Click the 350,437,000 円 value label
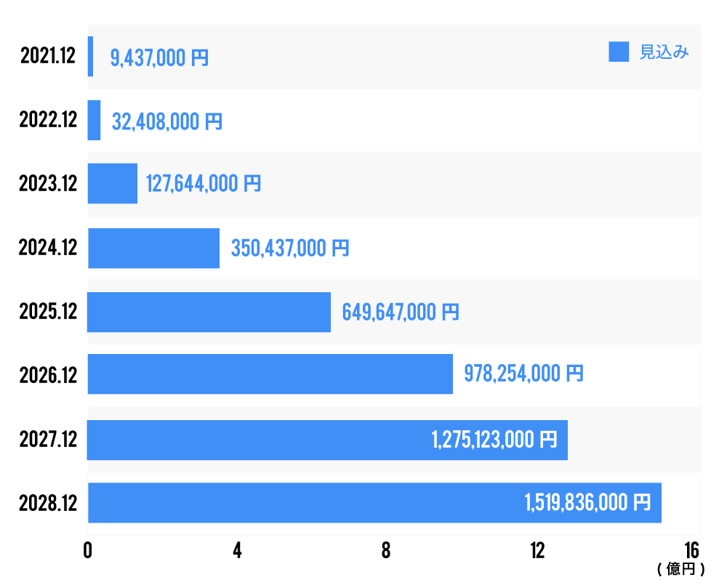 pyautogui.click(x=290, y=249)
